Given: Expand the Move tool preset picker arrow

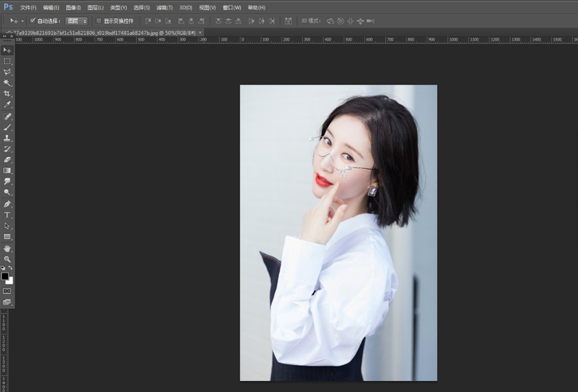Looking at the screenshot, I should [x=22, y=21].
